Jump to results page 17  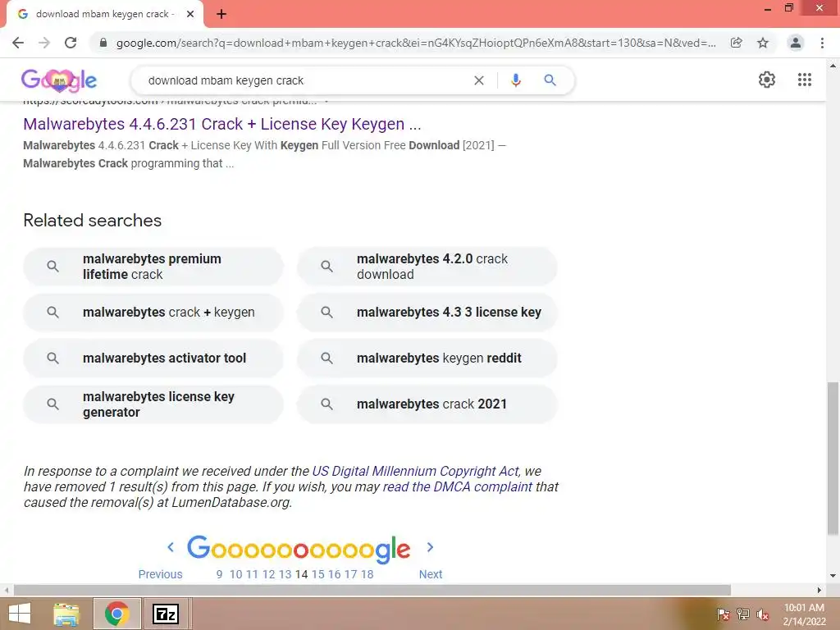(350, 574)
